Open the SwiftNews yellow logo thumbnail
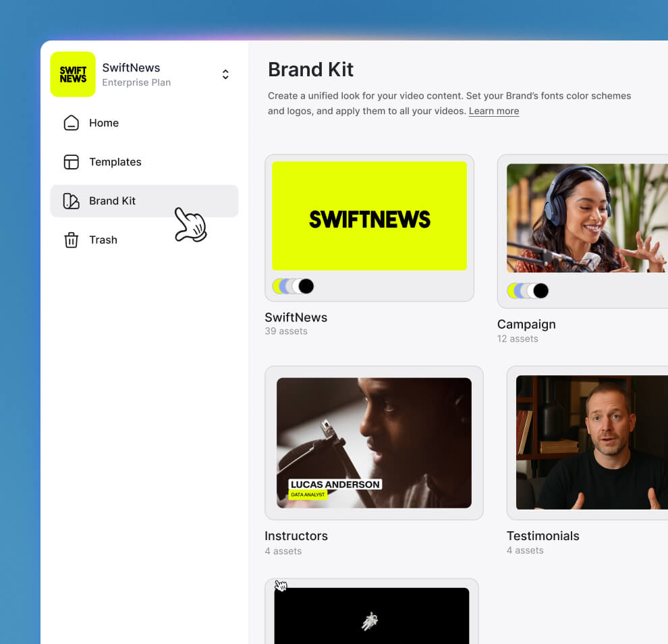 pos(369,215)
